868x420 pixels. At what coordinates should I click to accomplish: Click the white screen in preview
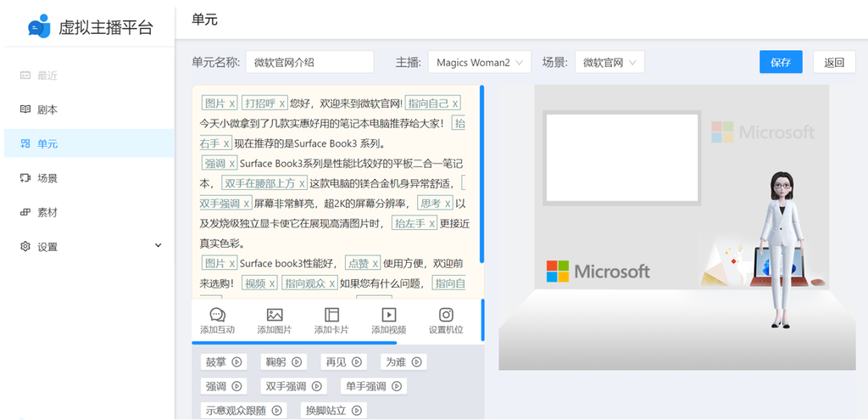(622, 158)
